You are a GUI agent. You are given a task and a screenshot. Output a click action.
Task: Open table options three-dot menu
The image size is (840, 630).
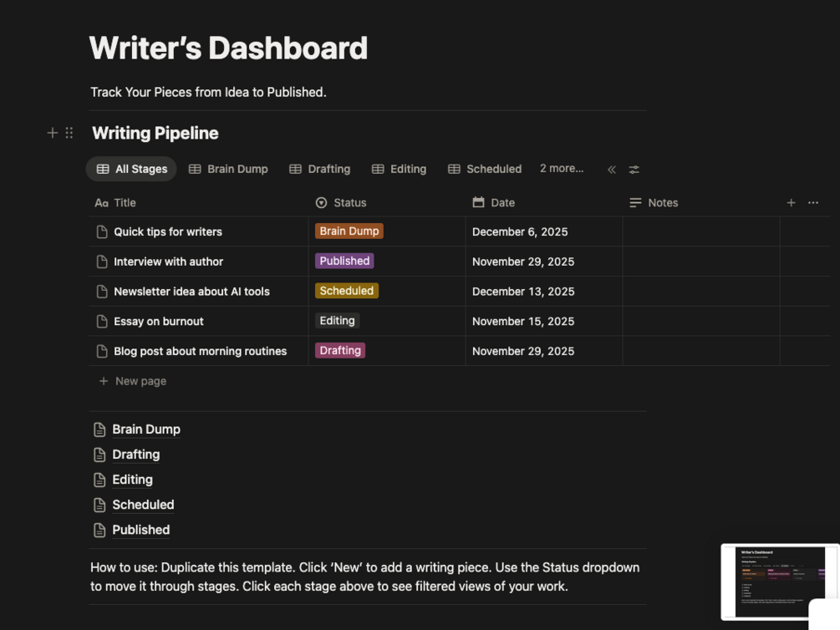click(x=813, y=202)
